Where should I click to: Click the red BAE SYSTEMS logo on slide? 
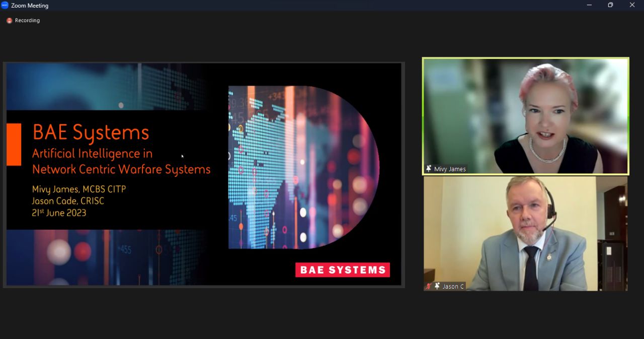pyautogui.click(x=343, y=270)
